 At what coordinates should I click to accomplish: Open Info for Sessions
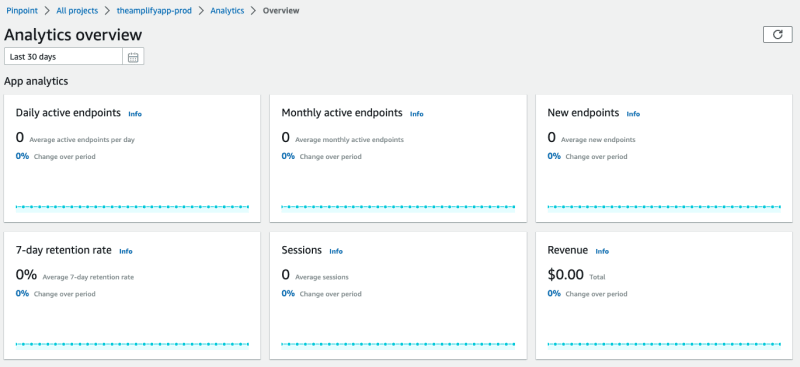coord(336,251)
